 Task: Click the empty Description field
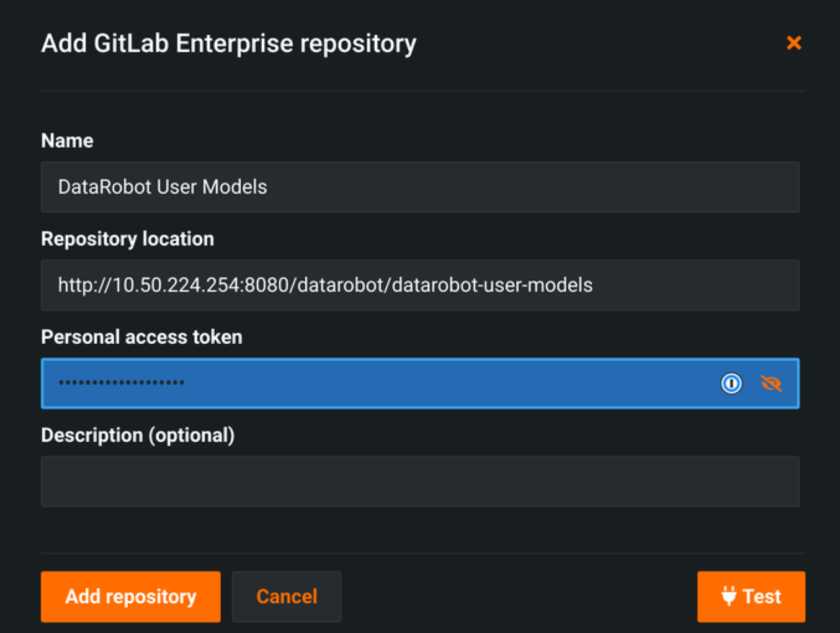pyautogui.click(x=420, y=482)
